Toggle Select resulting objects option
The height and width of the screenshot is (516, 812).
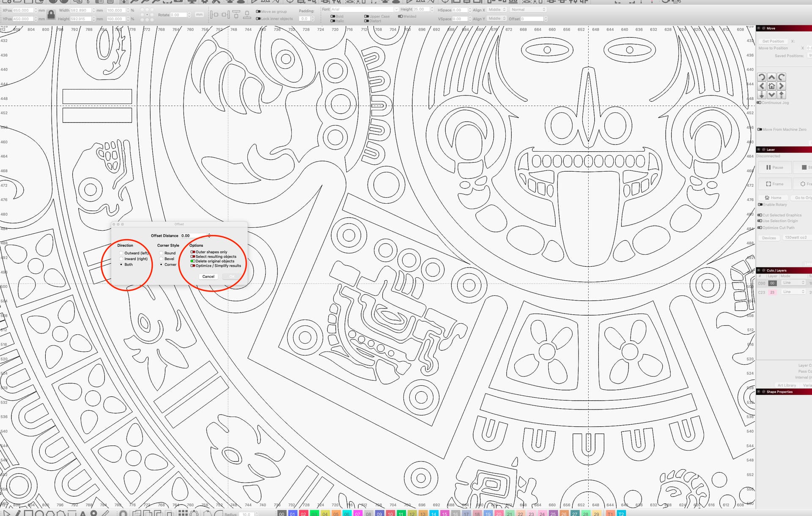pyautogui.click(x=193, y=257)
